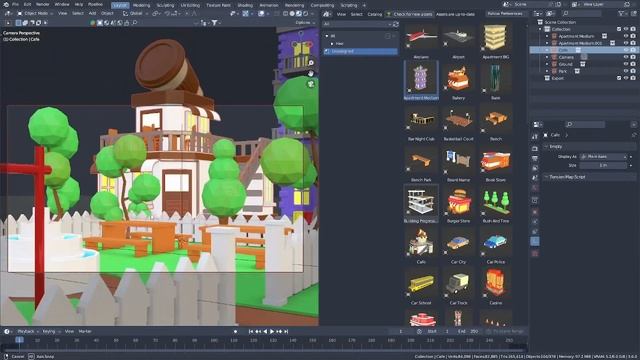Adjust the empty Size field
The height and width of the screenshot is (360, 640).
point(603,165)
